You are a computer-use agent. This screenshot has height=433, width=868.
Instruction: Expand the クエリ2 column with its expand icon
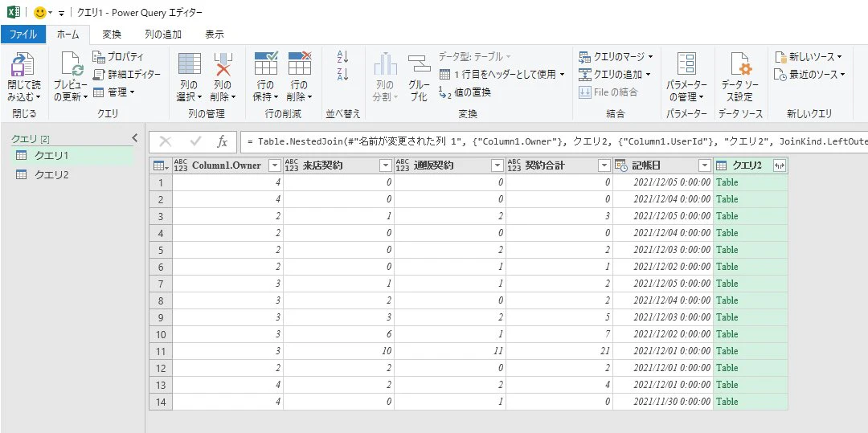tap(779, 165)
